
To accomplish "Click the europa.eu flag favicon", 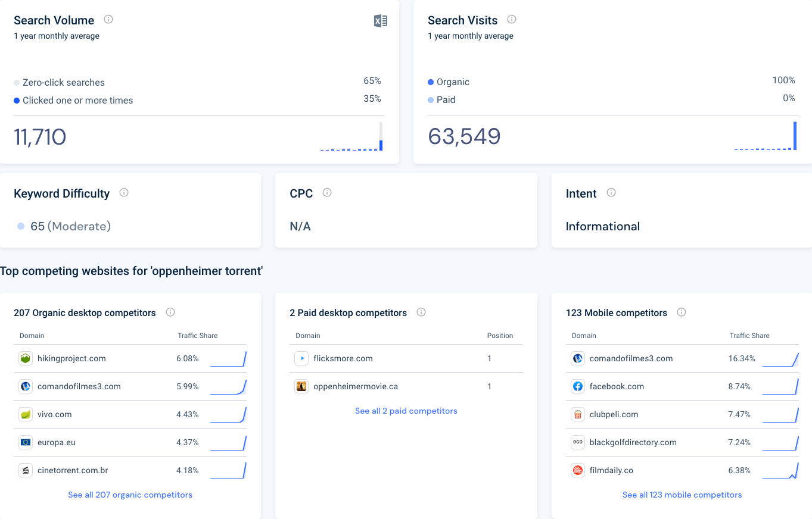I will (25, 442).
